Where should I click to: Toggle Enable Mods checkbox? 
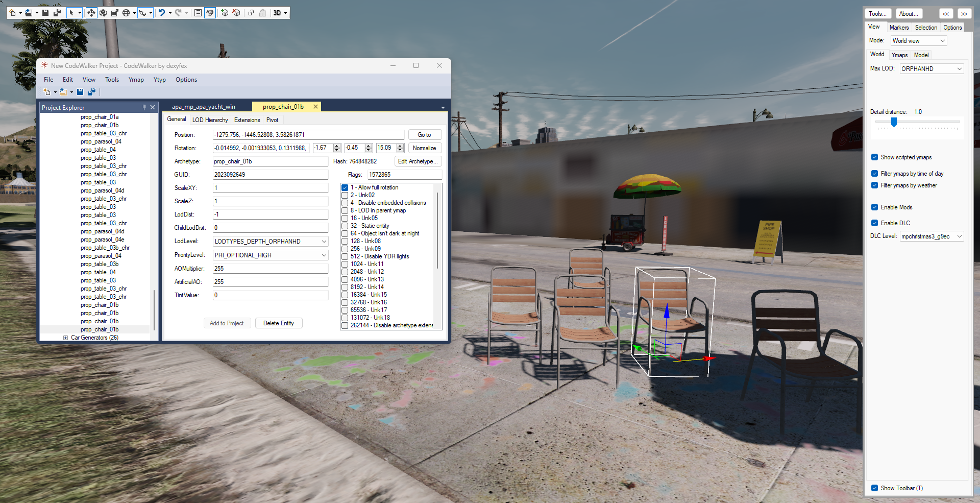click(x=874, y=207)
